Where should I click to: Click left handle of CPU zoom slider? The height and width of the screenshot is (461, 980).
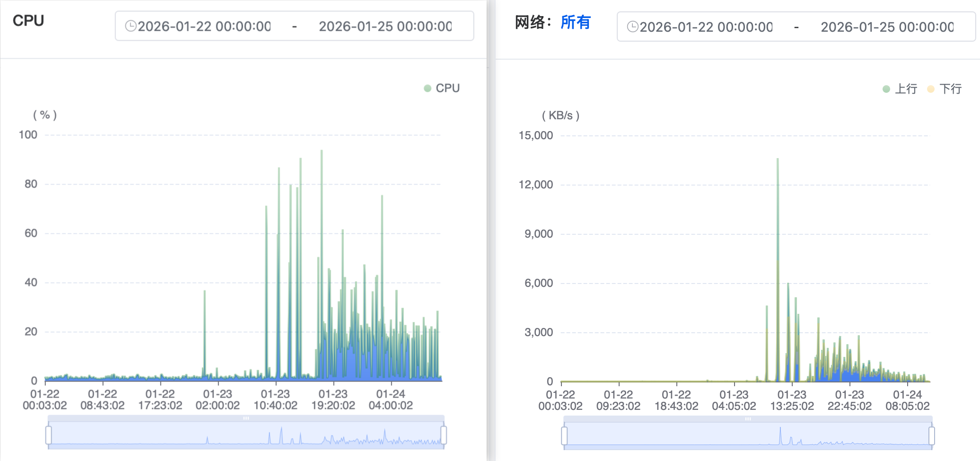pyautogui.click(x=49, y=435)
